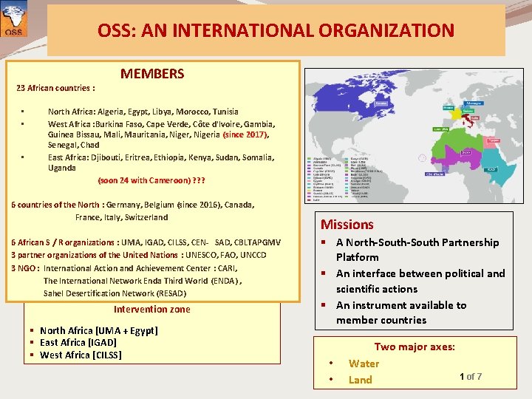
Task: Select the bullet "North Africa [UMA + Egypt]"
Action: (x=99, y=331)
